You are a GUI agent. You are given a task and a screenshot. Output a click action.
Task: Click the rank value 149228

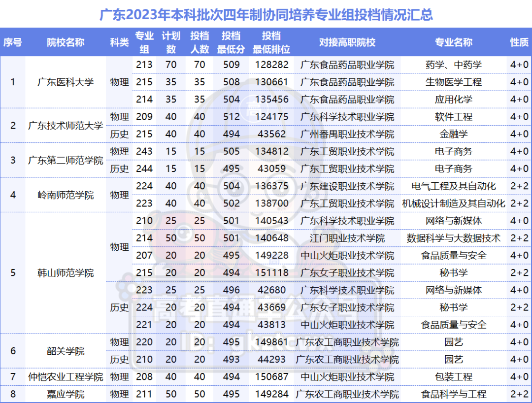[x=272, y=255]
